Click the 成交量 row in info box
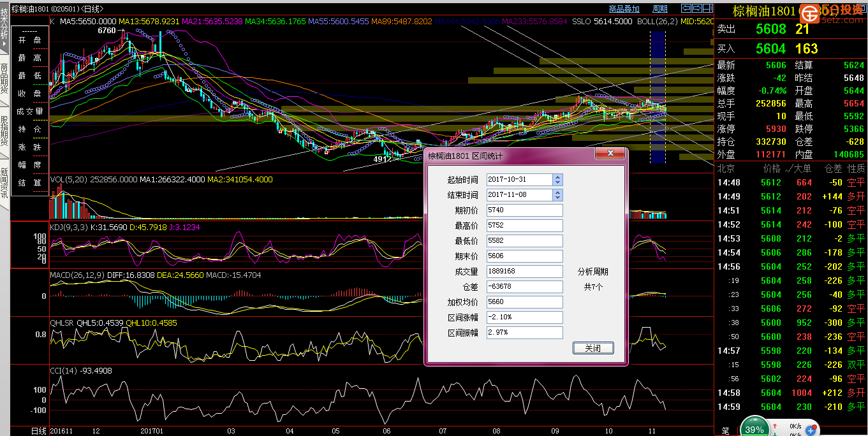This screenshot has height=436, width=868. click(29, 112)
